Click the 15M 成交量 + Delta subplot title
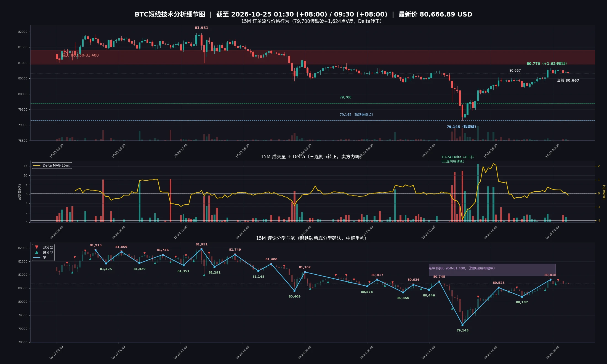This screenshot has height=364, width=607. pos(311,157)
